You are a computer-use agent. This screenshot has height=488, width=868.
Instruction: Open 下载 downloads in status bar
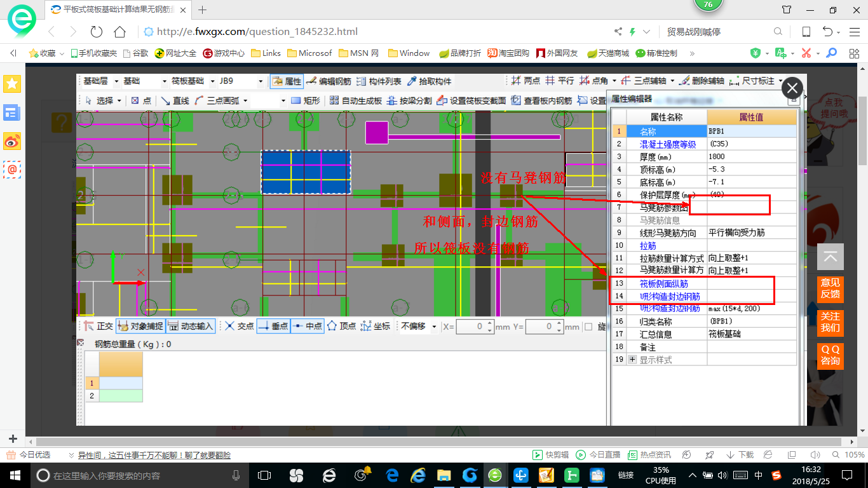coord(740,455)
